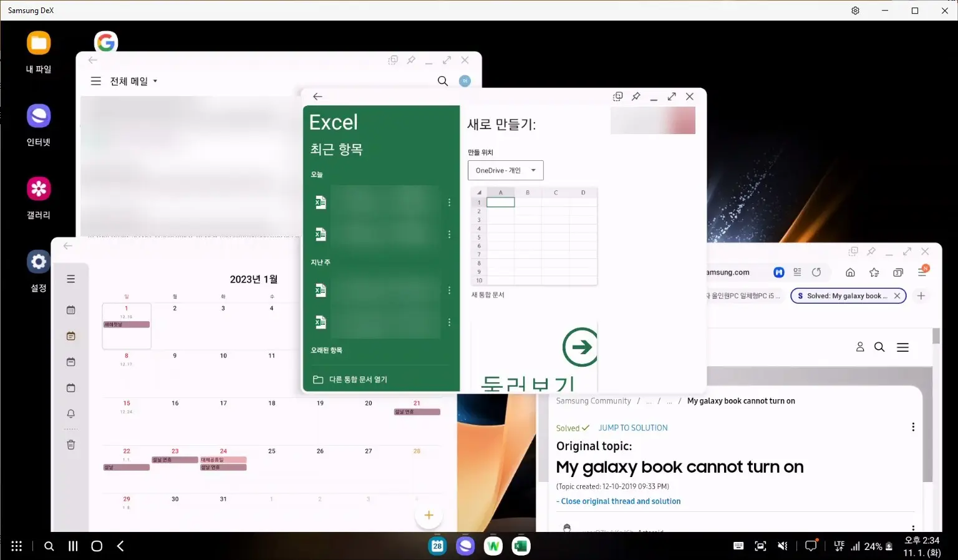Expand the 전체 메일 folder selector
The height and width of the screenshot is (560, 958).
click(x=132, y=81)
